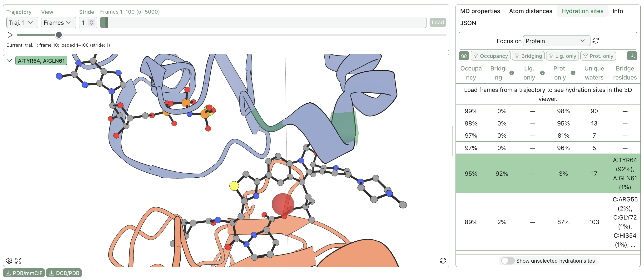644x280 pixels.
Task: Sort by Unique waters column header
Action: pyautogui.click(x=594, y=73)
